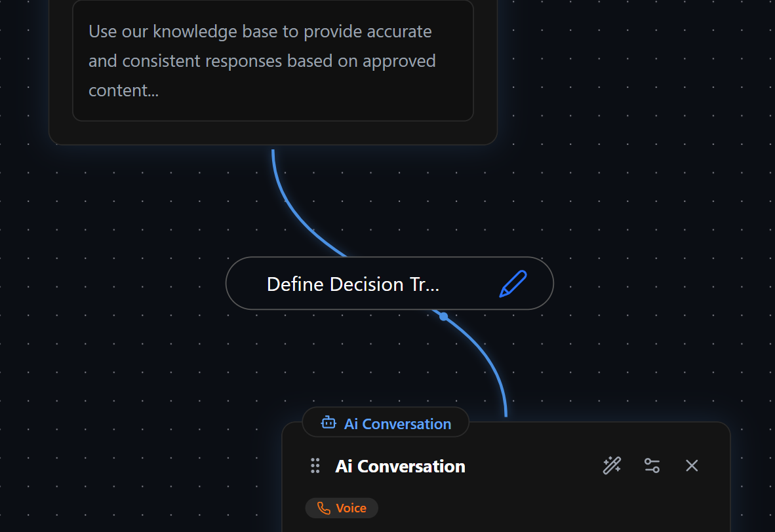Open the magic wand AI assist icon
The width and height of the screenshot is (775, 532).
coord(611,465)
